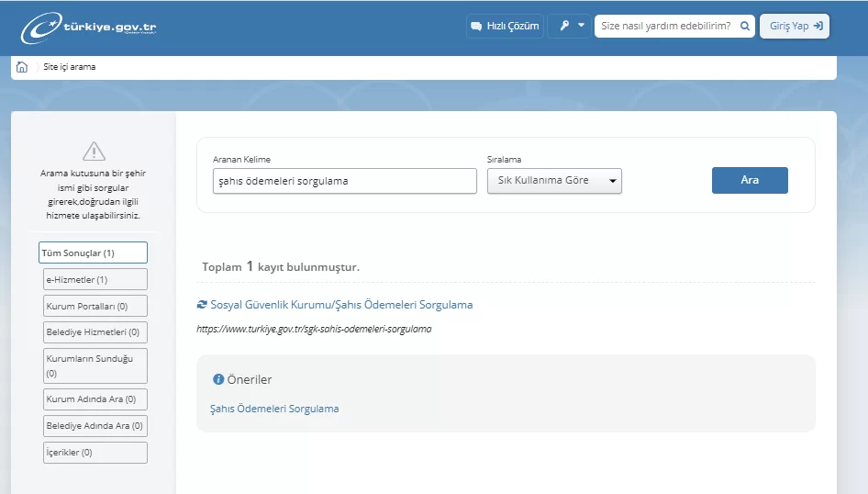Click the home icon in breadcrumb
Viewport: 868px width, 494px height.
[x=22, y=67]
